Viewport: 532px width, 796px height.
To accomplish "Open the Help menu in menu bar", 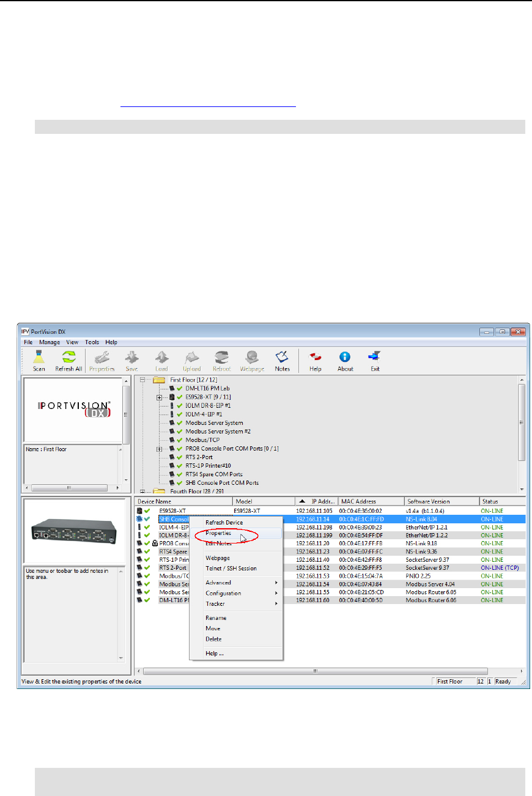I will click(x=111, y=342).
